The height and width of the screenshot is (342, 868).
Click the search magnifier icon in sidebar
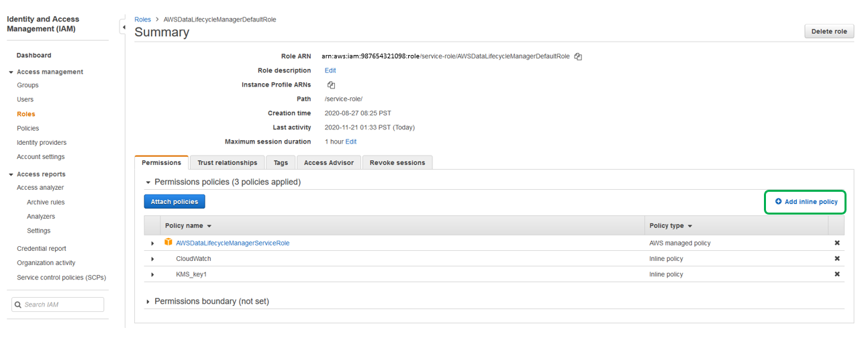coord(18,304)
